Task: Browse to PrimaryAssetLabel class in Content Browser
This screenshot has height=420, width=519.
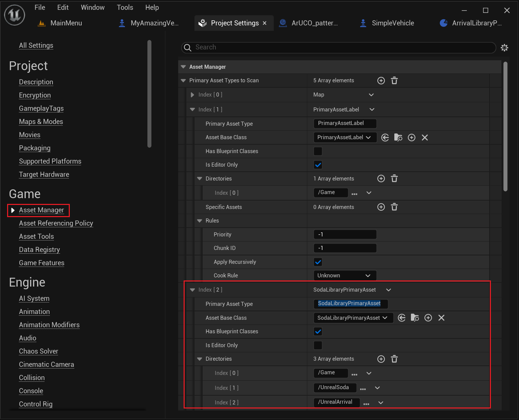Action: click(x=398, y=138)
